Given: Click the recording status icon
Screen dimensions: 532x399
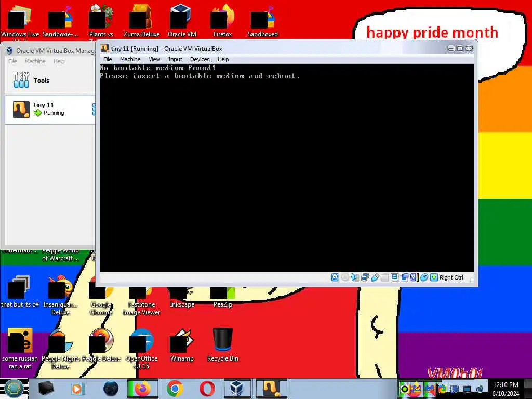Looking at the screenshot, I should (x=404, y=277).
